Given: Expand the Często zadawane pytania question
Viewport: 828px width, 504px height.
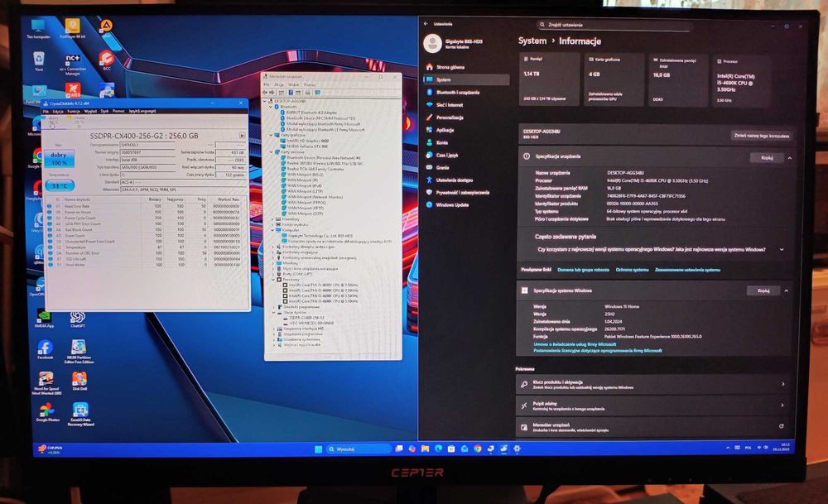Looking at the screenshot, I should click(782, 250).
